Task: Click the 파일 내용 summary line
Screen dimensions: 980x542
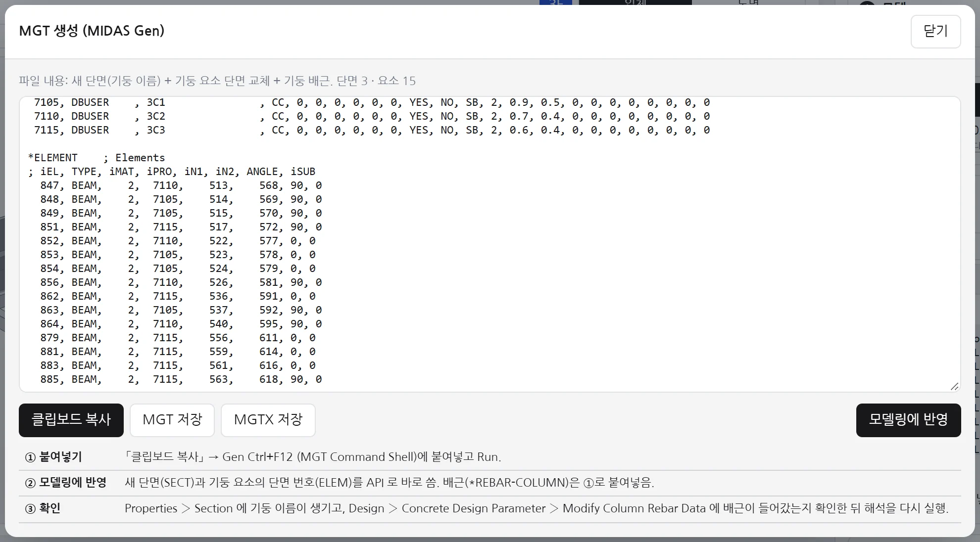Action: point(217,81)
